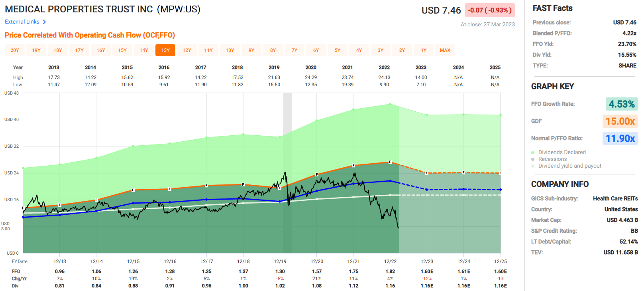Switch to the 18Y range

click(x=58, y=50)
